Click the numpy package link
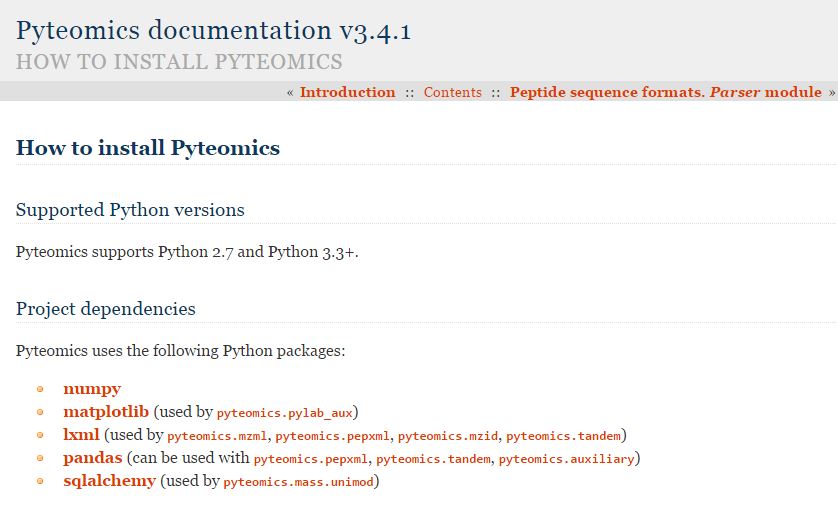This screenshot has width=838, height=505. point(92,389)
